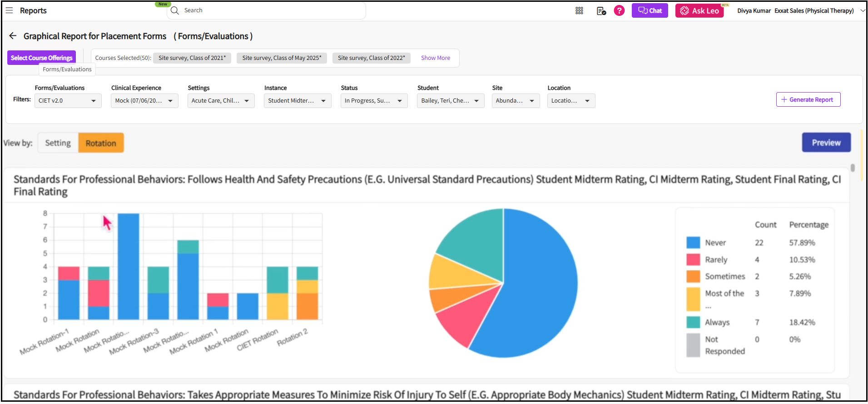Expand the user account menu chevron
The image size is (868, 404).
click(x=862, y=10)
